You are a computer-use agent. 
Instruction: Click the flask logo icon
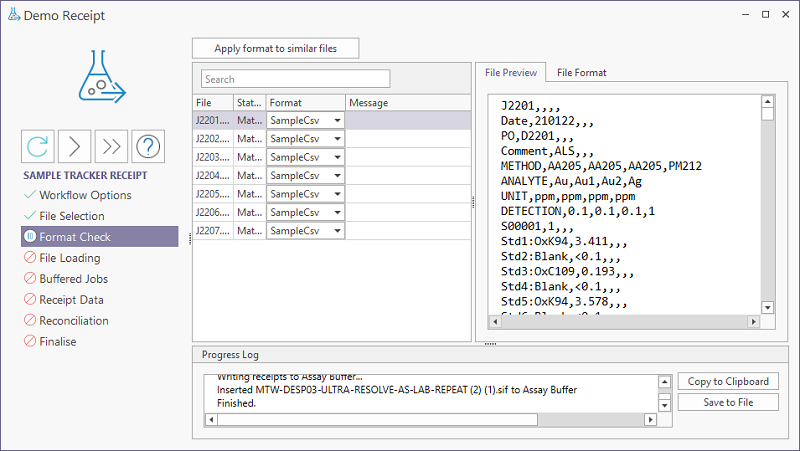[x=101, y=79]
